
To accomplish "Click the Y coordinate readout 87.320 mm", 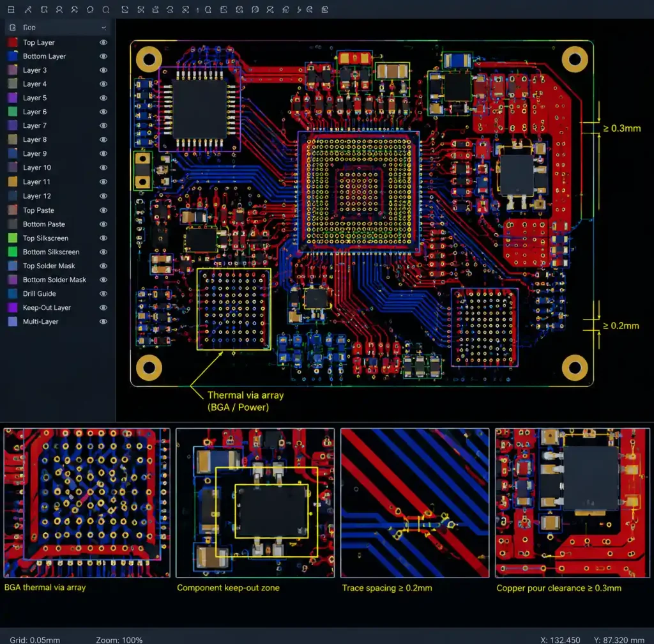I will click(x=619, y=640).
